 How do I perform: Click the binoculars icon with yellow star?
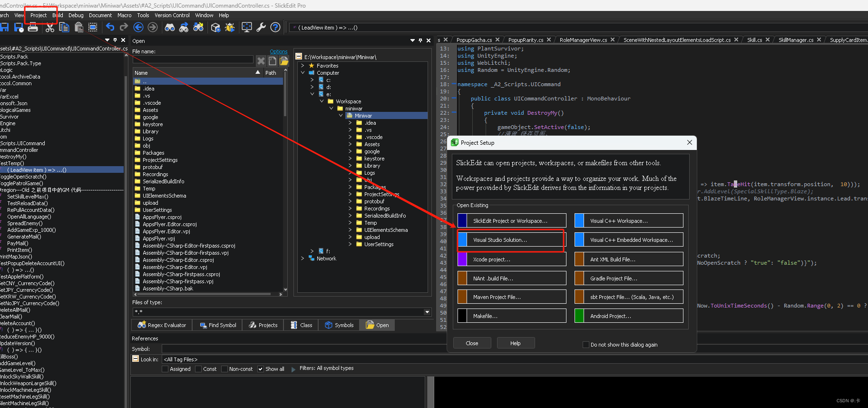(198, 27)
